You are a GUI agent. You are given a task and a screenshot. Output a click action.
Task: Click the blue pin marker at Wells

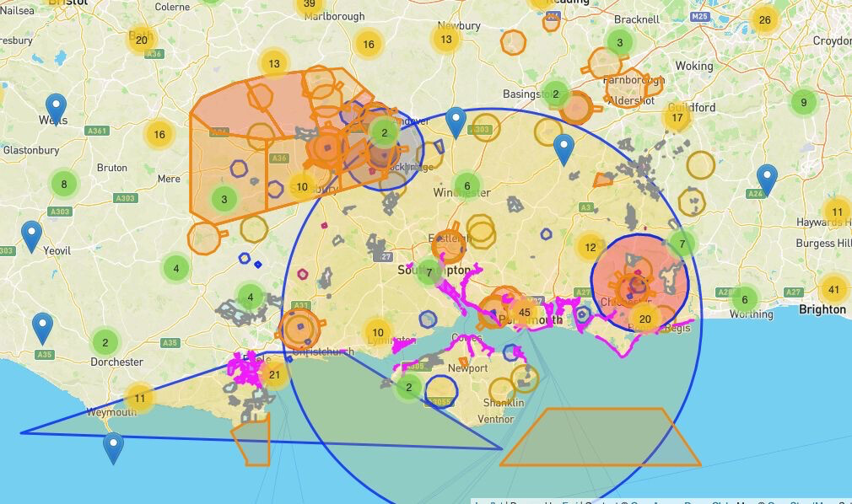56,108
